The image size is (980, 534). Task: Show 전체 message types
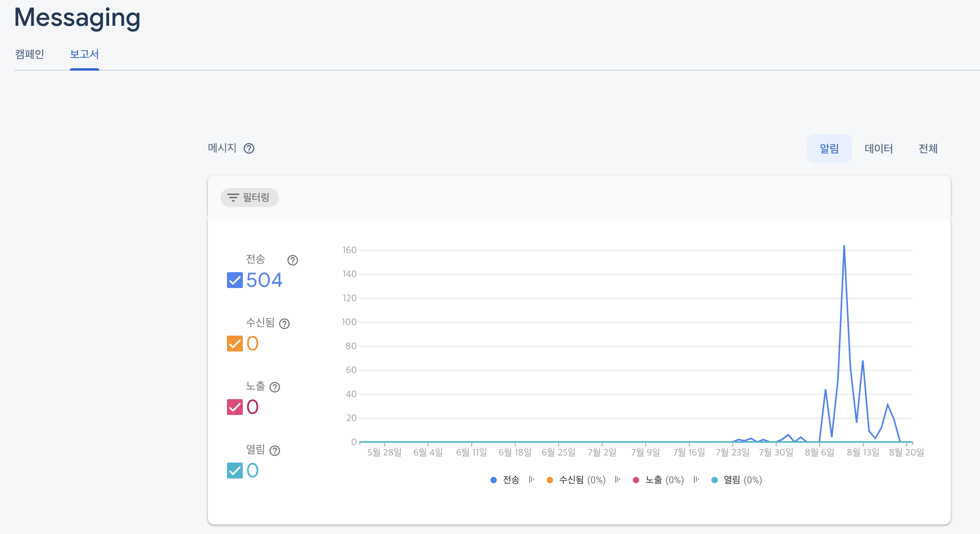pyautogui.click(x=928, y=148)
